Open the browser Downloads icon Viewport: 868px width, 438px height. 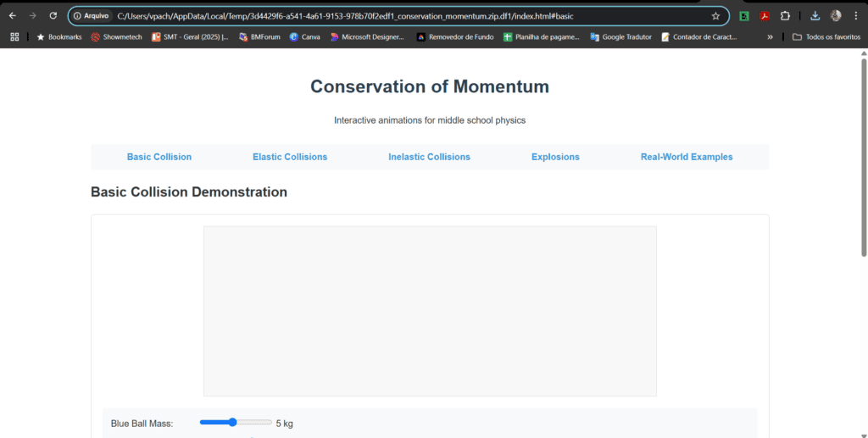(815, 15)
